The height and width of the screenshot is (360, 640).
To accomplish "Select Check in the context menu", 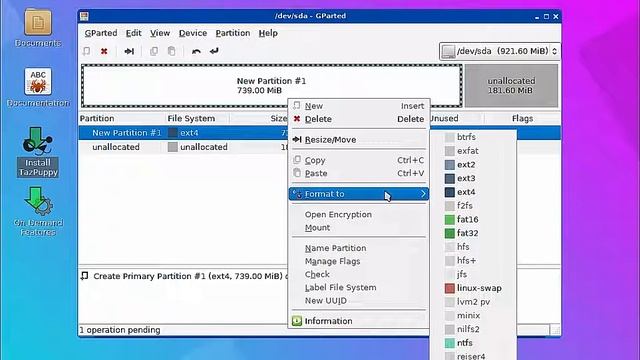I will pos(359,274).
